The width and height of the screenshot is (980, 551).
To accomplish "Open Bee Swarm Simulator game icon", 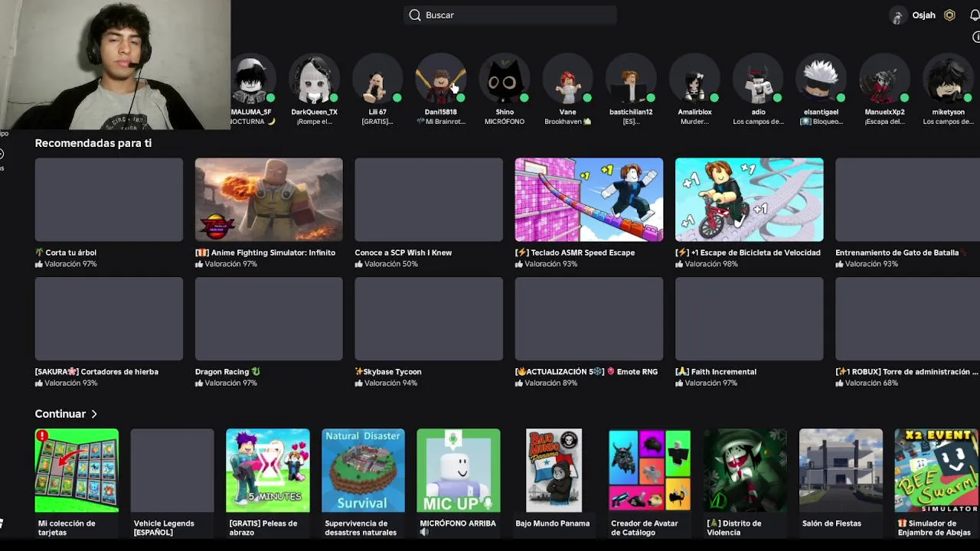I will (x=936, y=470).
